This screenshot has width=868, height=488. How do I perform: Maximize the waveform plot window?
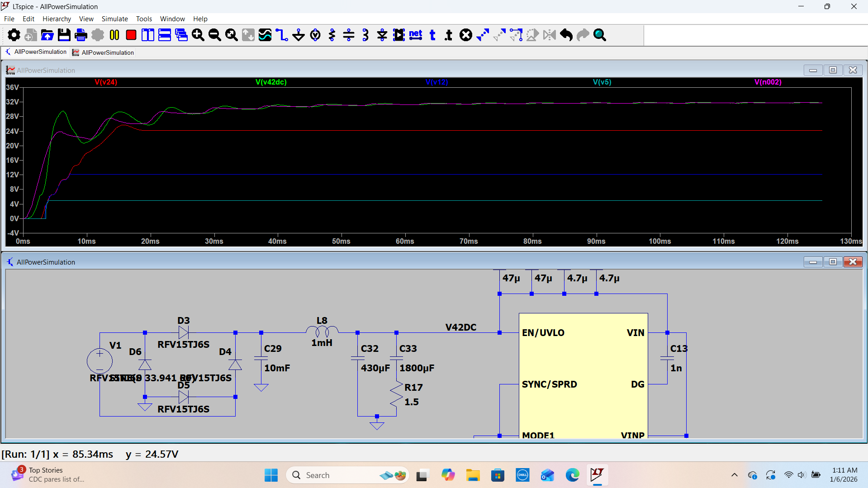[833, 70]
